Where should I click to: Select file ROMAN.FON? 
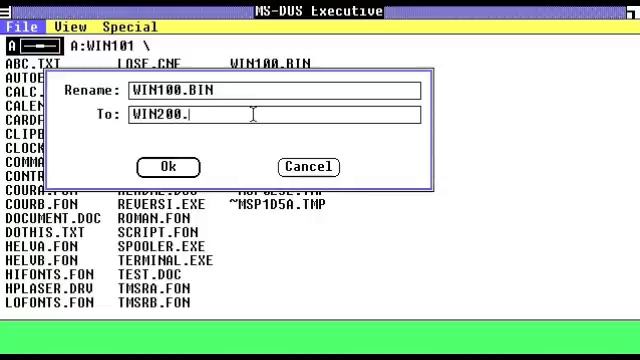pos(154,218)
